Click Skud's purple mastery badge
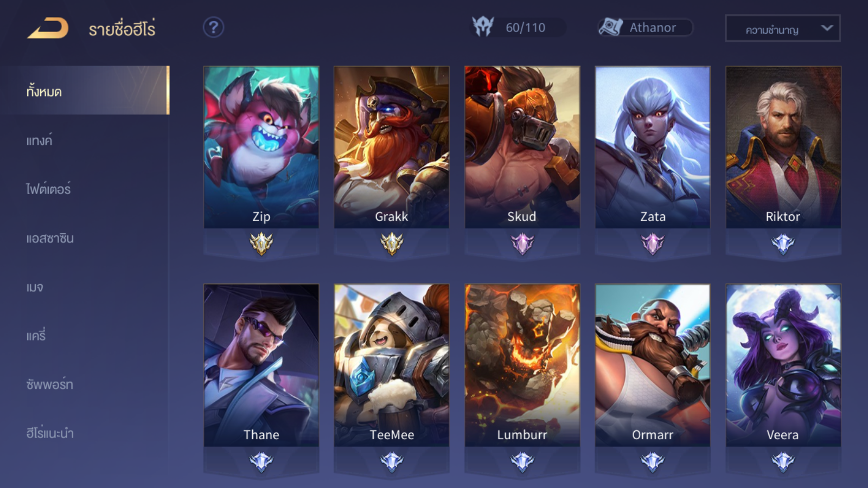This screenshot has width=868, height=488. tap(522, 243)
